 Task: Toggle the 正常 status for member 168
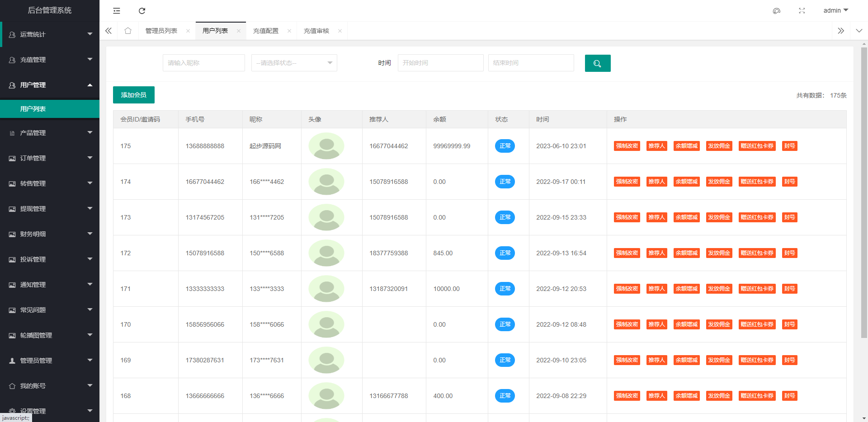(x=505, y=396)
